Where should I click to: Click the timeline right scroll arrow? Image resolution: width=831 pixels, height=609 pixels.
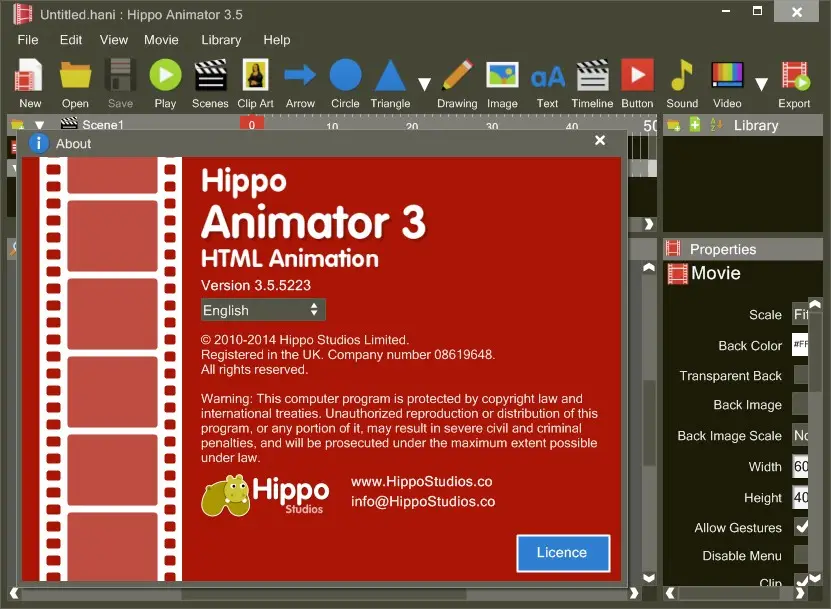pyautogui.click(x=649, y=224)
